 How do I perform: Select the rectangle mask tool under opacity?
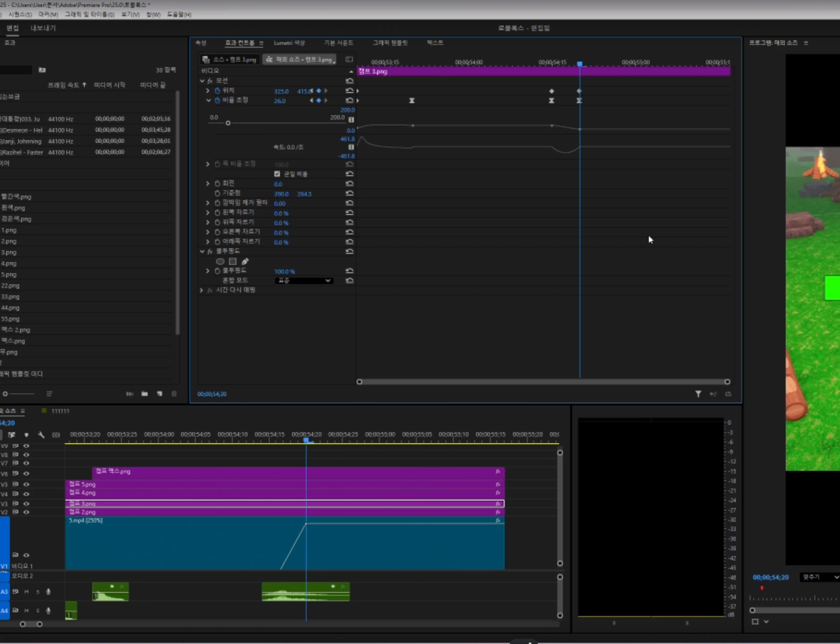coord(233,261)
